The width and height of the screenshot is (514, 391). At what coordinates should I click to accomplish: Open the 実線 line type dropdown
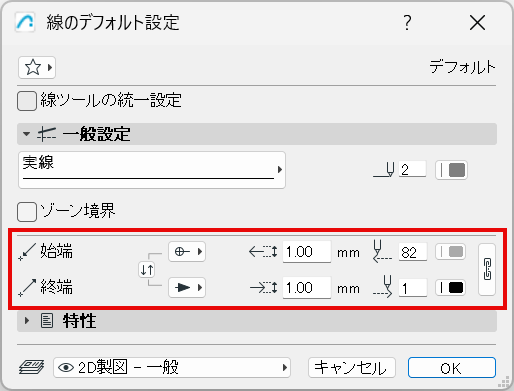point(152,170)
